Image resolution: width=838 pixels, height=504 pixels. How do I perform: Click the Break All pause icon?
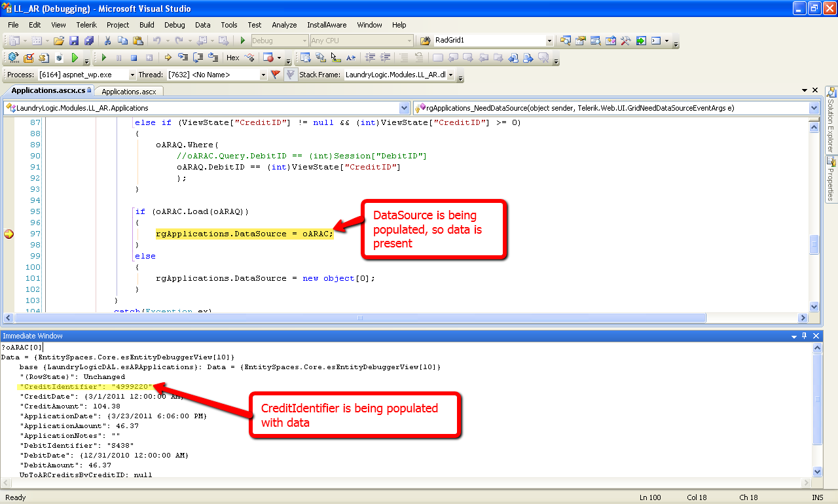coord(118,58)
